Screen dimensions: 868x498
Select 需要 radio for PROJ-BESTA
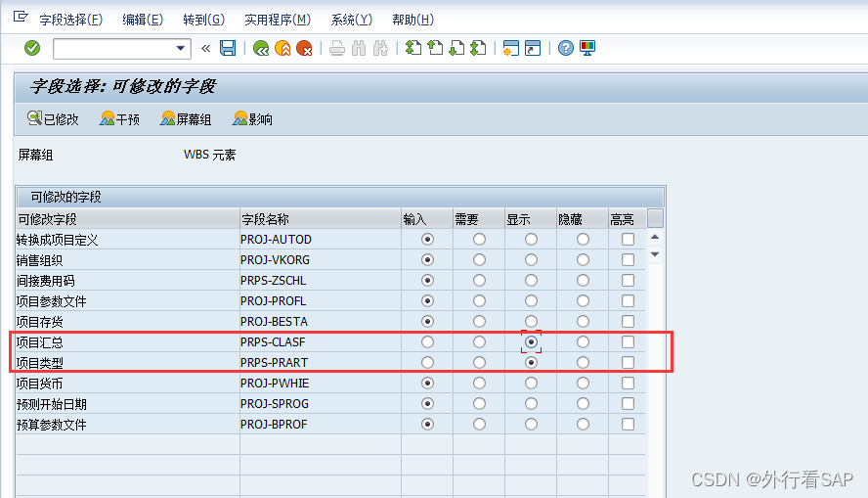tap(479, 321)
